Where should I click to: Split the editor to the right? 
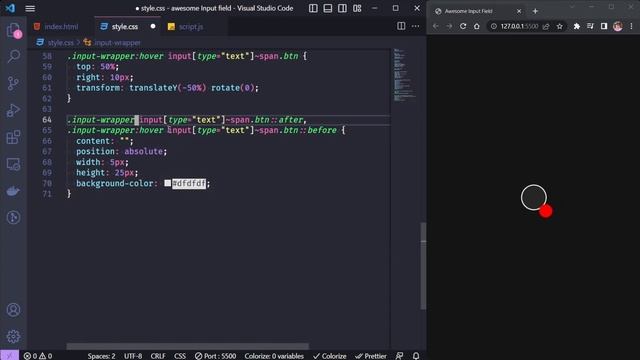pyautogui.click(x=401, y=26)
